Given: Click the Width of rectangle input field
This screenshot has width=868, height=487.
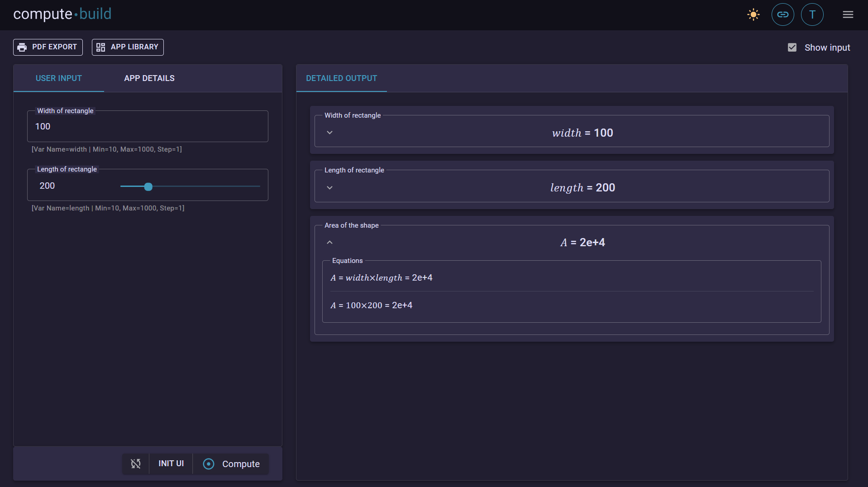Looking at the screenshot, I should click(x=148, y=127).
